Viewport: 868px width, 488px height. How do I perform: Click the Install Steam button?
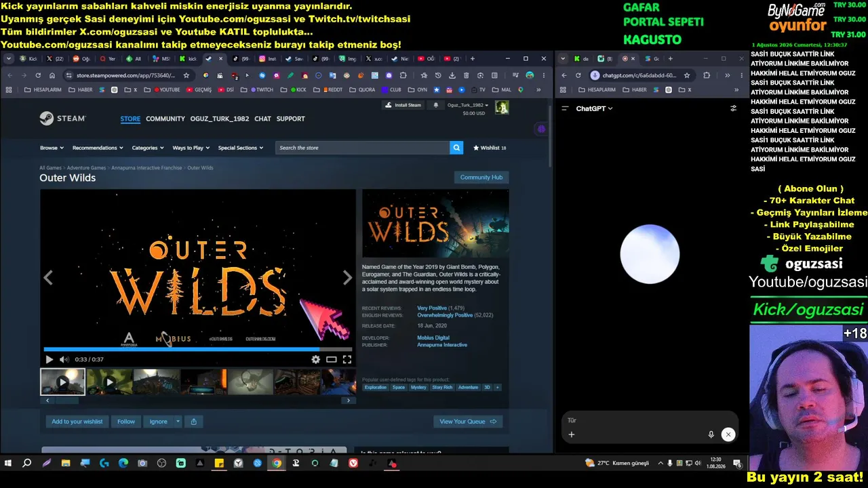coord(403,105)
